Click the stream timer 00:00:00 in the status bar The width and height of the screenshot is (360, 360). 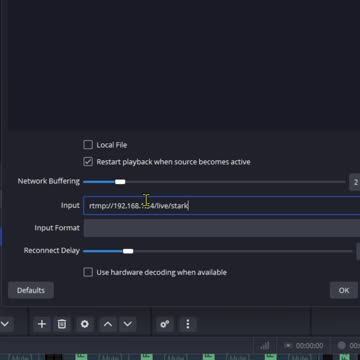click(309, 346)
